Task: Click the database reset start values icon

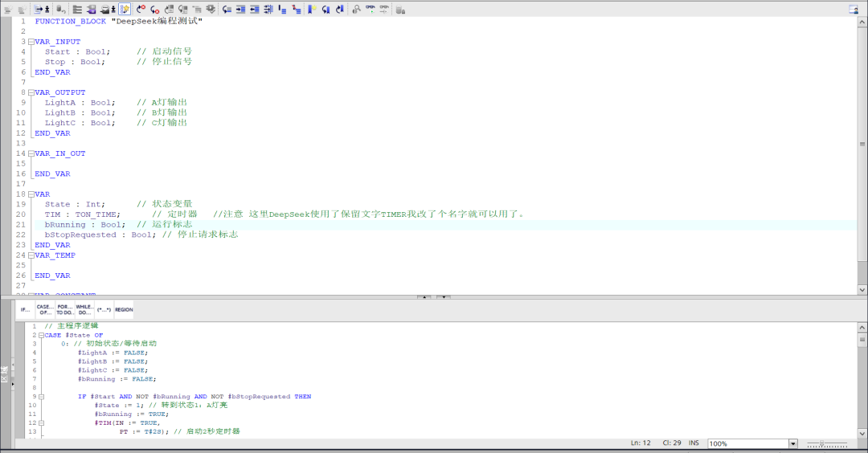Action: pos(61,10)
